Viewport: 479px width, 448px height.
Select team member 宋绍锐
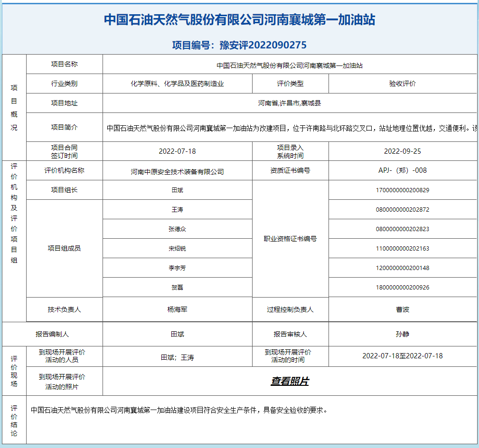coord(177,249)
